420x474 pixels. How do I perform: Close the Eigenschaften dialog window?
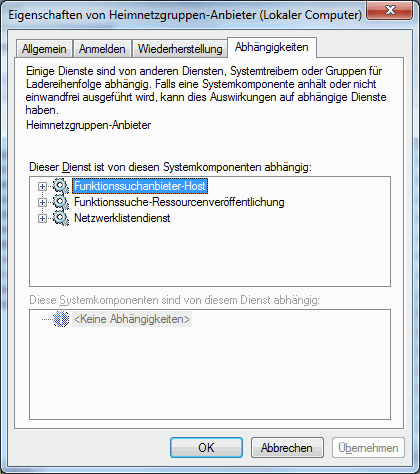tap(390, 11)
